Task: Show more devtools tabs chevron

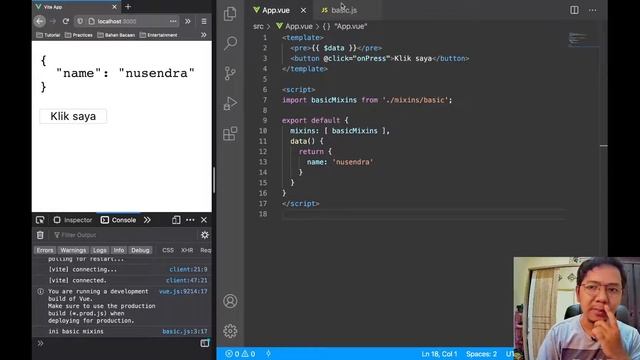Action: click(147, 220)
